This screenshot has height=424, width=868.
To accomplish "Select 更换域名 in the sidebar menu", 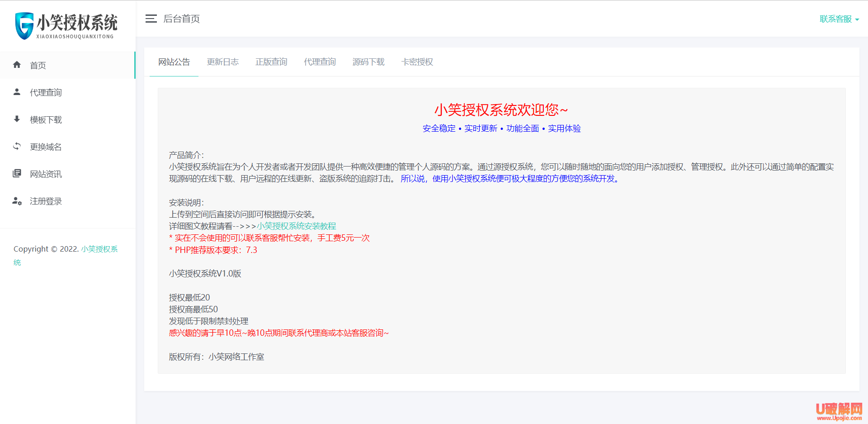I will click(x=46, y=147).
